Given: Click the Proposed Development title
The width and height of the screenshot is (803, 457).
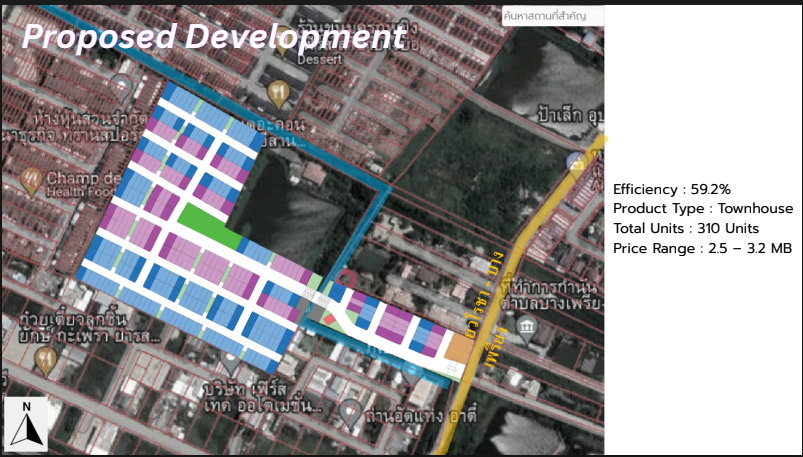Looking at the screenshot, I should pyautogui.click(x=214, y=37).
